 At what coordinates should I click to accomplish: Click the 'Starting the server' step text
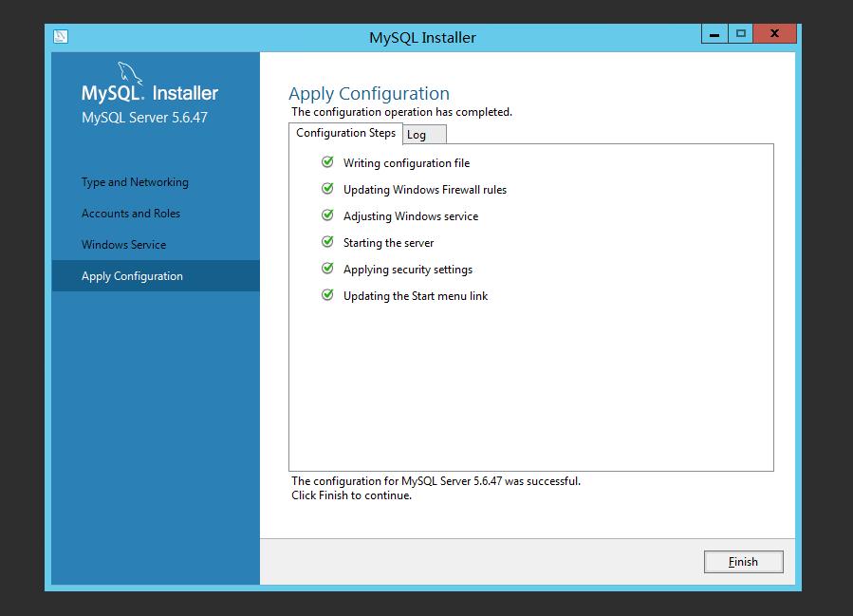(x=388, y=243)
